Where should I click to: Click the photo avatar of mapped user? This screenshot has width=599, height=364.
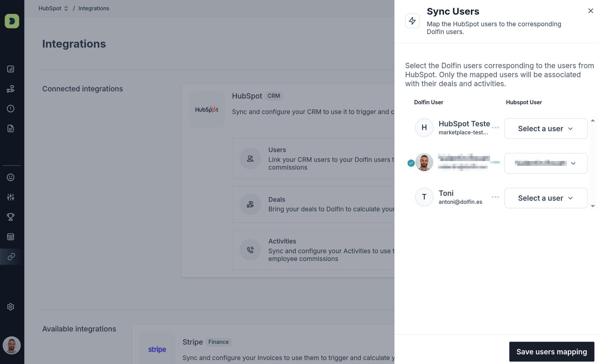[424, 162]
